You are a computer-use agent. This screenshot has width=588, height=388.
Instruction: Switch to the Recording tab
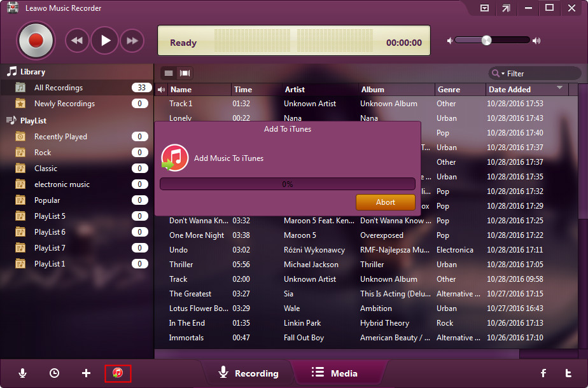coord(248,373)
